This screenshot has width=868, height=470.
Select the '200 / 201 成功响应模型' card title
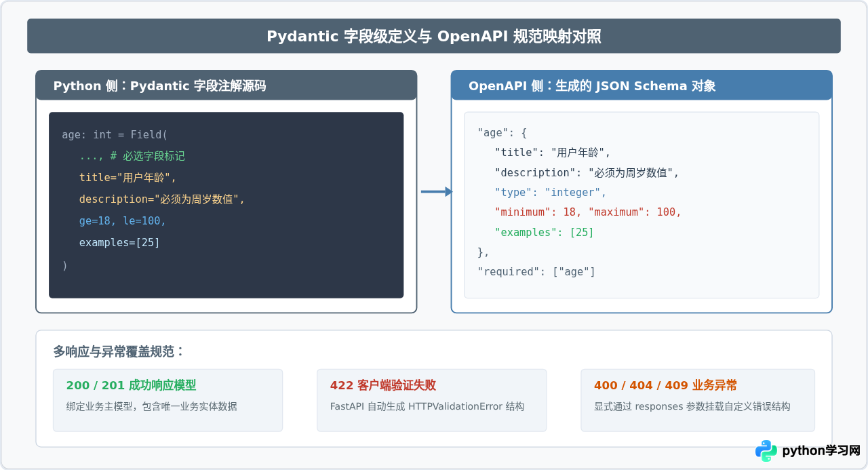pyautogui.click(x=132, y=385)
